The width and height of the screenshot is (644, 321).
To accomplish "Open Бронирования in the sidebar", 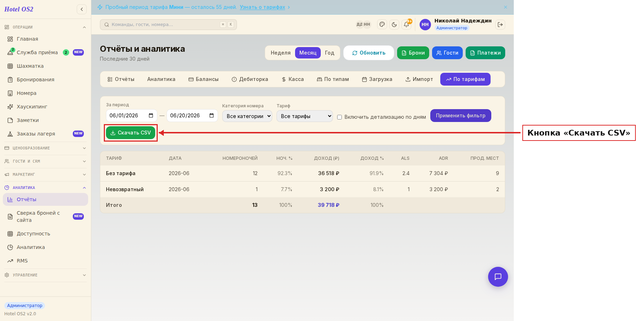I will tap(45, 80).
